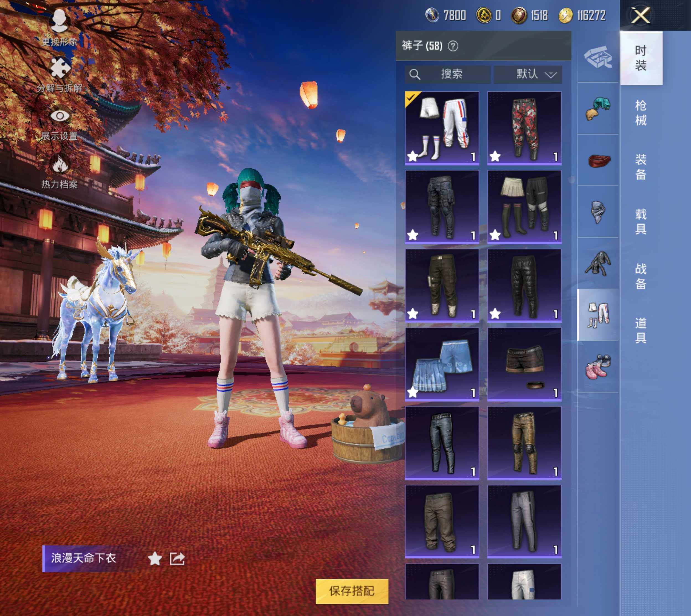691x616 pixels.
Task: Close the wardrobe with X button
Action: (641, 16)
